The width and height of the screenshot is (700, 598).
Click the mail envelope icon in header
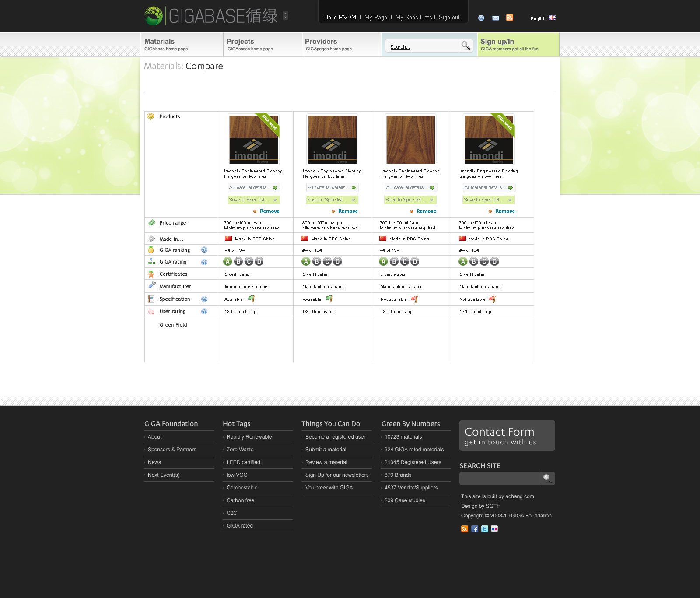tap(496, 18)
